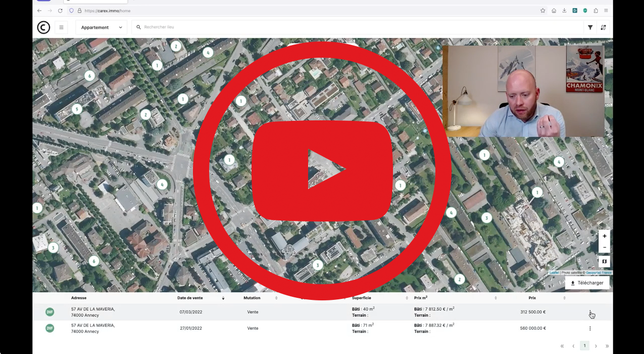644x354 pixels.
Task: Open options menu for the 560 000 € sale
Action: coord(590,328)
